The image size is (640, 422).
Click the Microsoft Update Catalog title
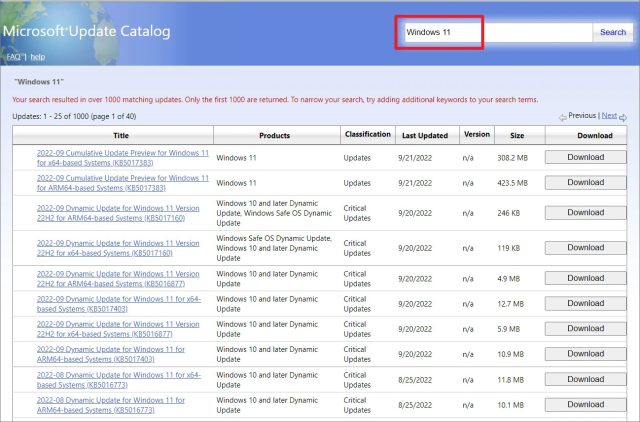coord(87,31)
